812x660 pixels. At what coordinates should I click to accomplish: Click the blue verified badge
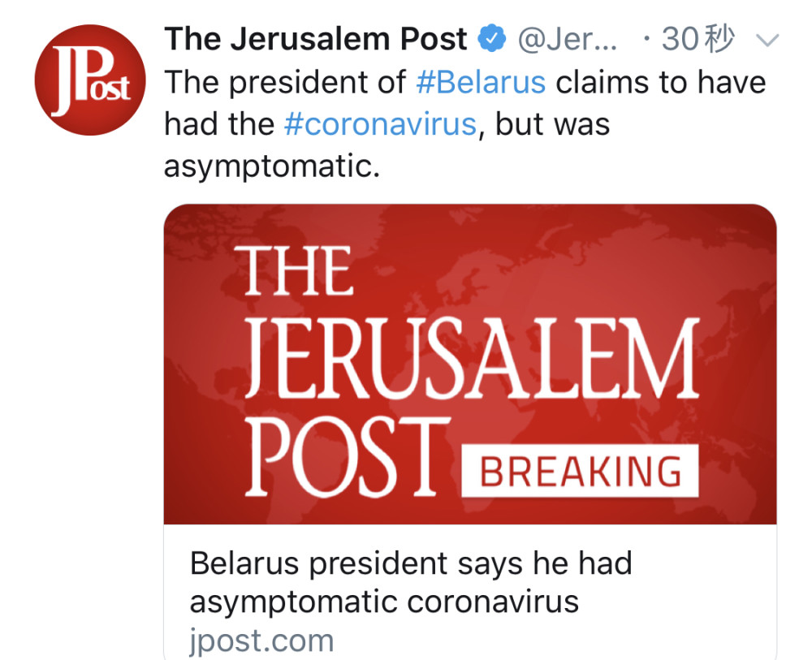[x=493, y=39]
